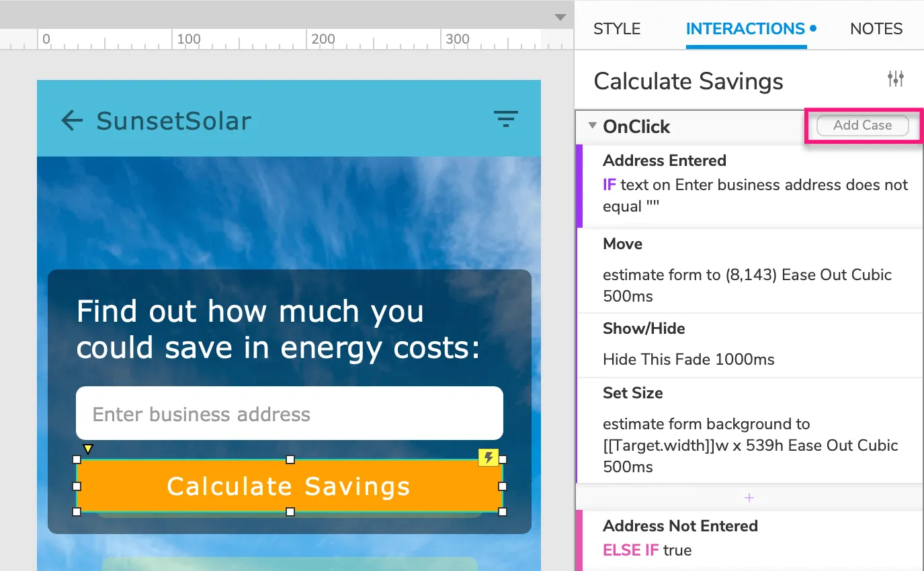Select the INTERACTIONS tab
The image size is (924, 571).
pyautogui.click(x=745, y=29)
